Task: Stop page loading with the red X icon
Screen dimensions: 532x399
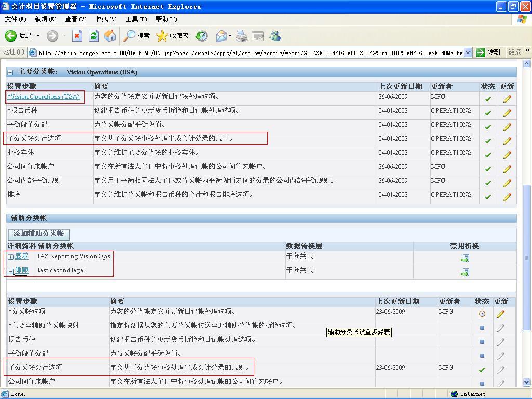Action: (77, 36)
